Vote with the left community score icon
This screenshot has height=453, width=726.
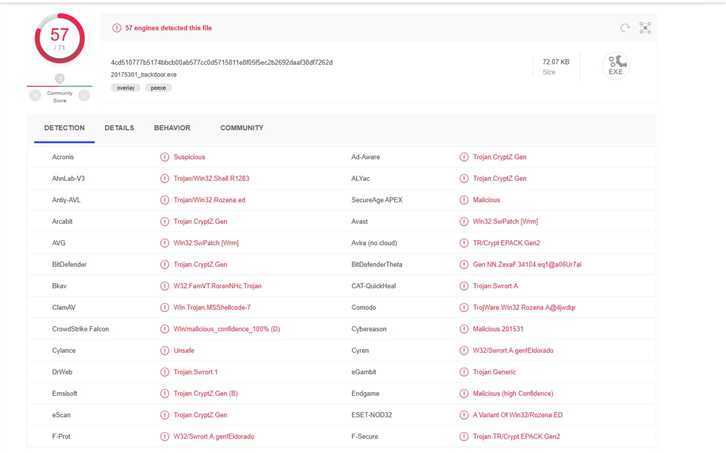coord(35,95)
